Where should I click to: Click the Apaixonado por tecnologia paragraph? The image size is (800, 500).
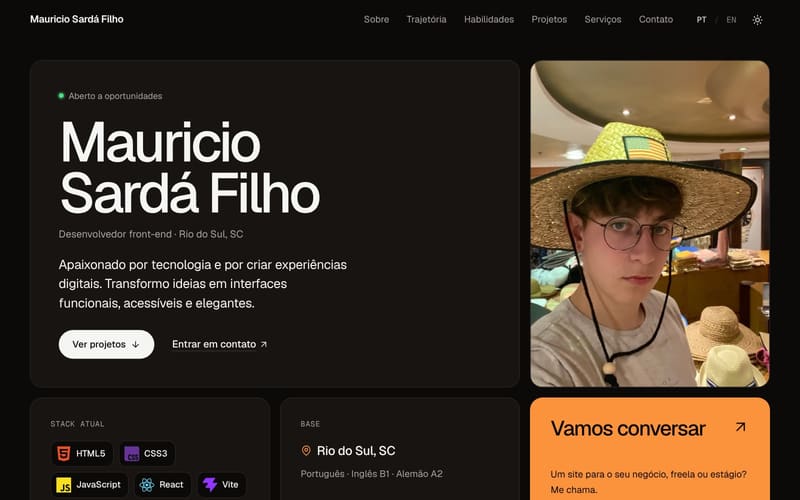pos(203,284)
